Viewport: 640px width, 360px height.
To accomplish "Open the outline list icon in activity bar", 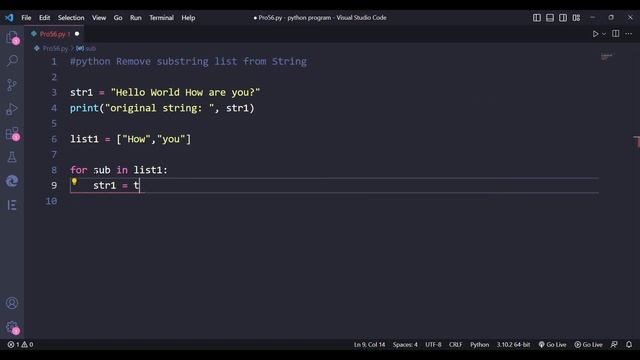I will pyautogui.click(x=12, y=205).
